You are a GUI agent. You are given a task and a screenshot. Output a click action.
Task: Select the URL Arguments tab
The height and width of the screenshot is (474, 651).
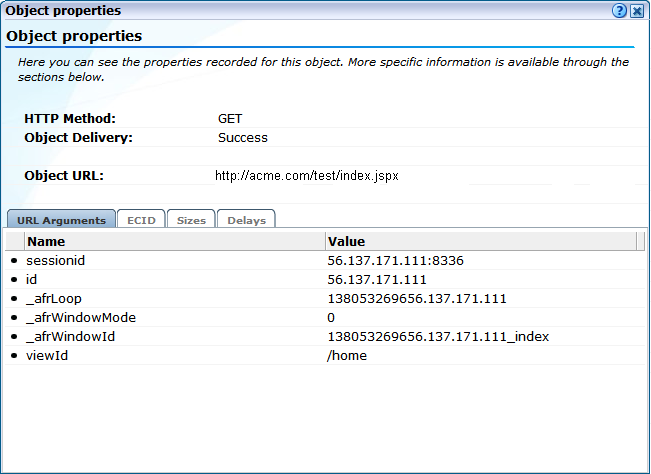pyautogui.click(x=61, y=219)
